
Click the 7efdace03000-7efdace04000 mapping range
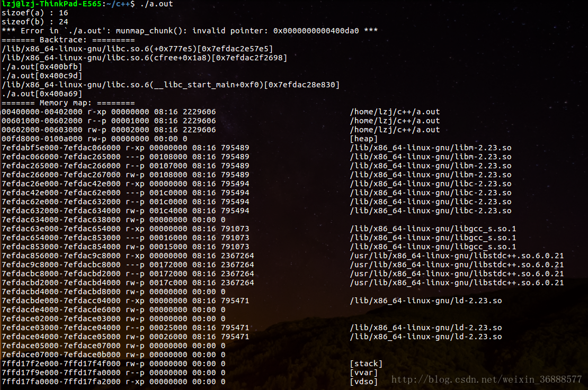point(61,328)
